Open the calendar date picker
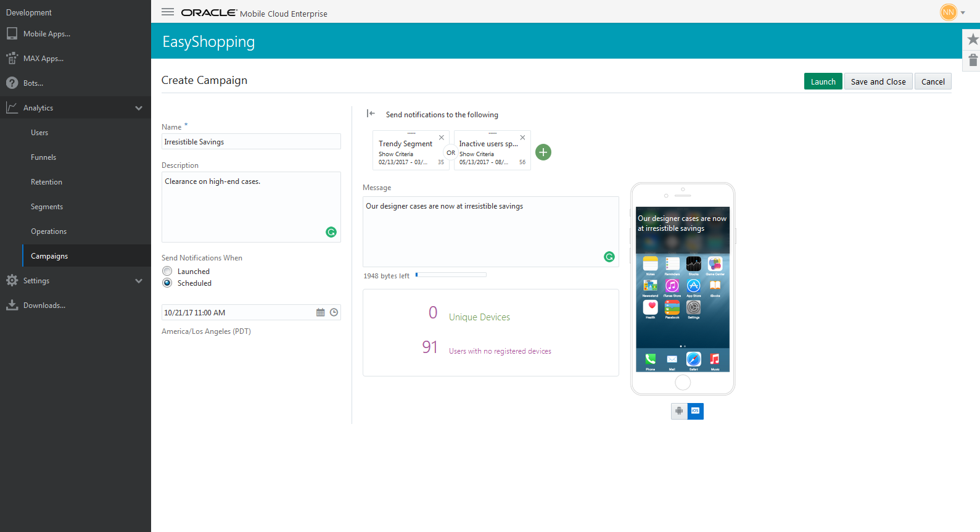 [321, 312]
